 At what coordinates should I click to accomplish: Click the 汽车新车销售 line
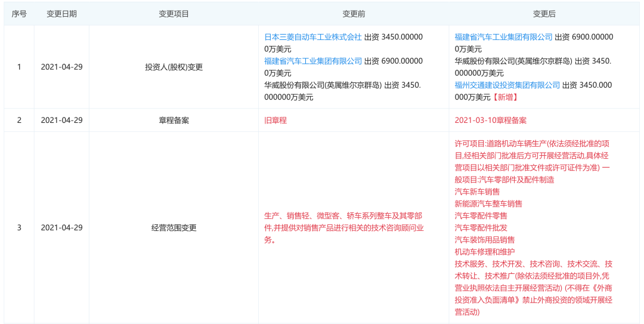[477, 192]
